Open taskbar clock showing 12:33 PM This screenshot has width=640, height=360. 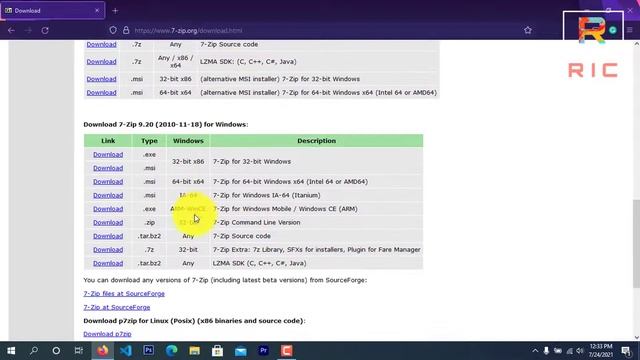600,351
